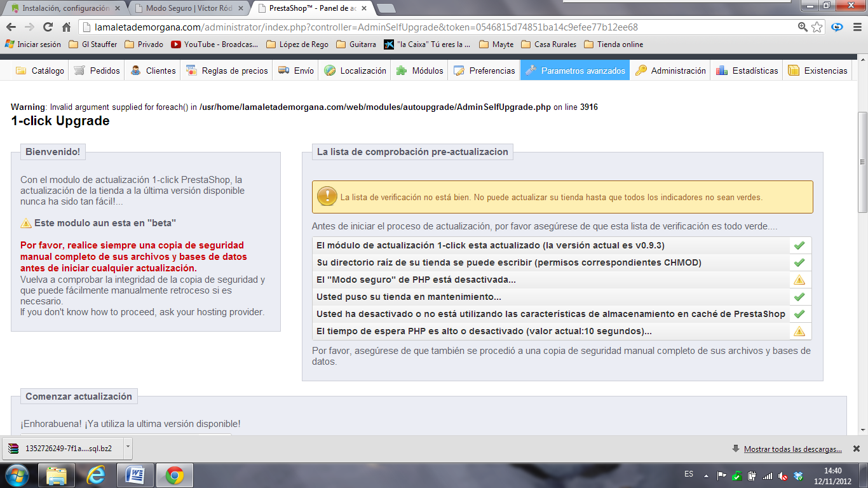Viewport: 868px width, 488px height.
Task: Open the Reglas de precios menu
Action: click(227, 71)
